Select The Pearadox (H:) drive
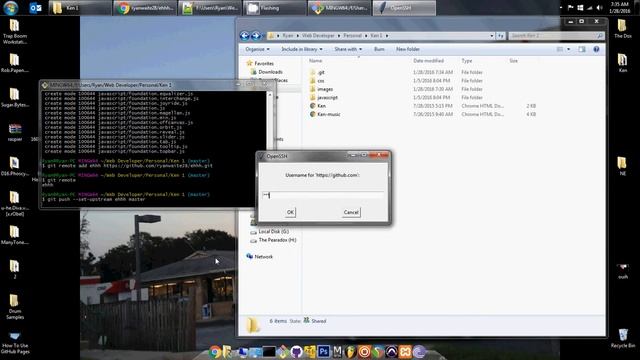The image size is (640, 360). pyautogui.click(x=277, y=240)
